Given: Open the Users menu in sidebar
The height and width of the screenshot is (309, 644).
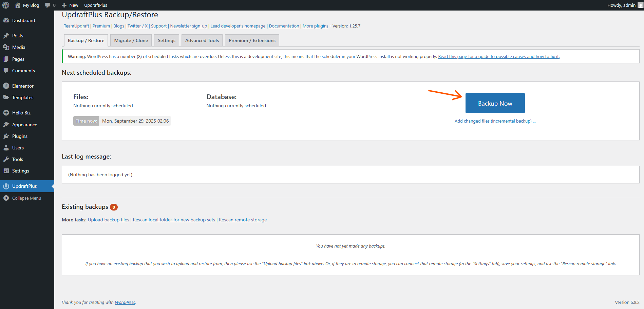Looking at the screenshot, I should click(18, 148).
